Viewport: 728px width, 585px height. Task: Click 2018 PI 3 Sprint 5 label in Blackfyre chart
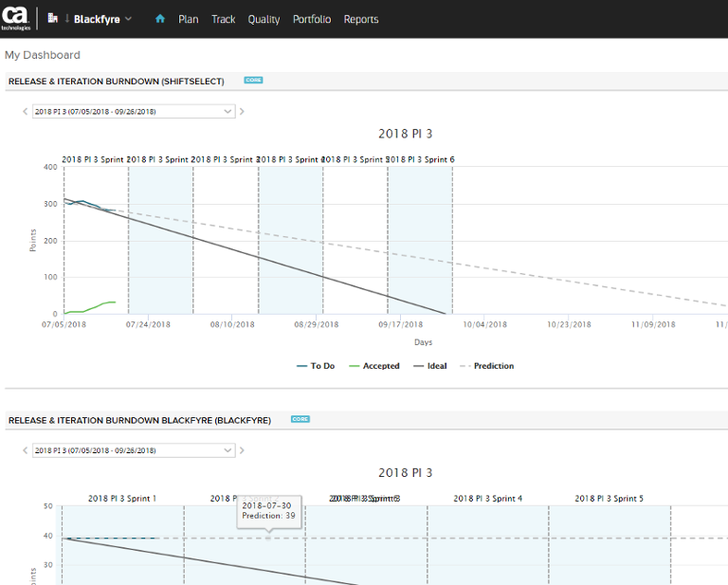(x=610, y=498)
